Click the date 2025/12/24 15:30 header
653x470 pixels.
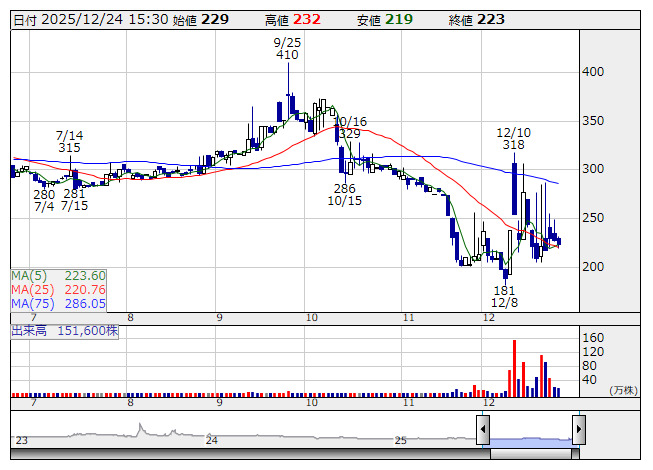click(x=90, y=20)
